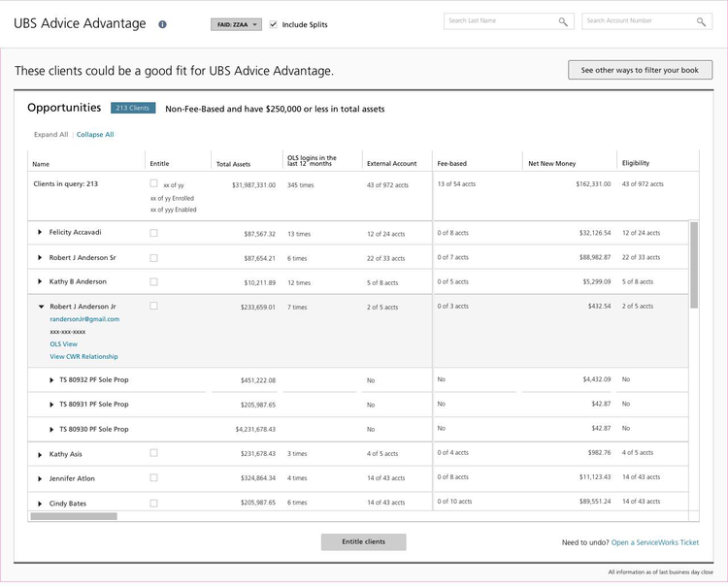This screenshot has width=728, height=587.
Task: Click Open a ServiceWorks Ticket link
Action: point(655,542)
